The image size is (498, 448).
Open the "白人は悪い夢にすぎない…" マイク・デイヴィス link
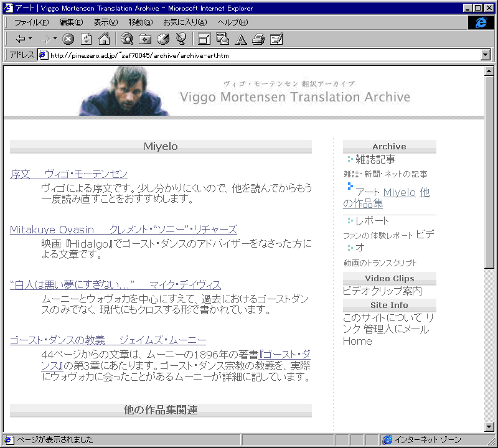point(115,285)
